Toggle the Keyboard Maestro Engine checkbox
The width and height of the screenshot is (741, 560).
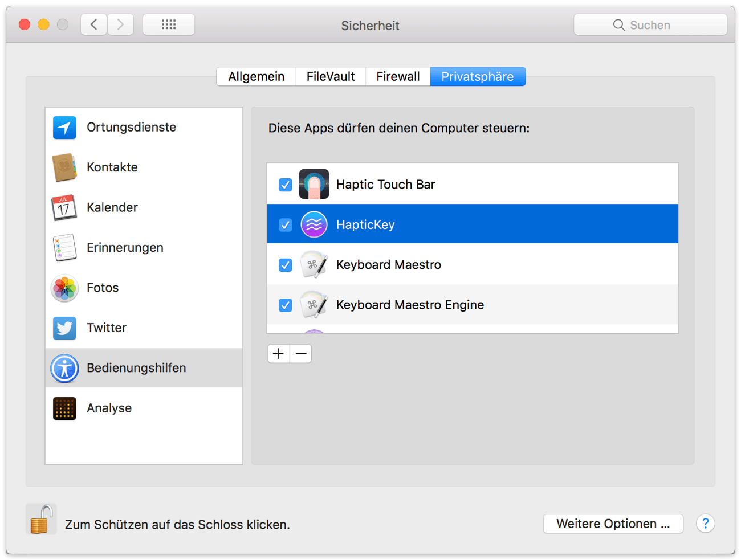pos(286,305)
